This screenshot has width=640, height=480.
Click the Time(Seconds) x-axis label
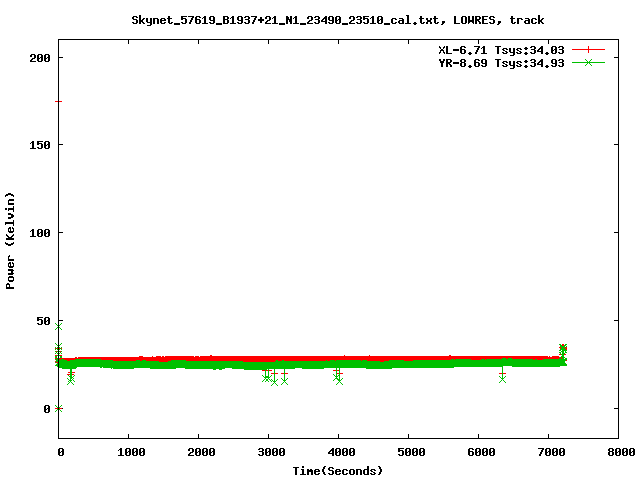coord(338,470)
